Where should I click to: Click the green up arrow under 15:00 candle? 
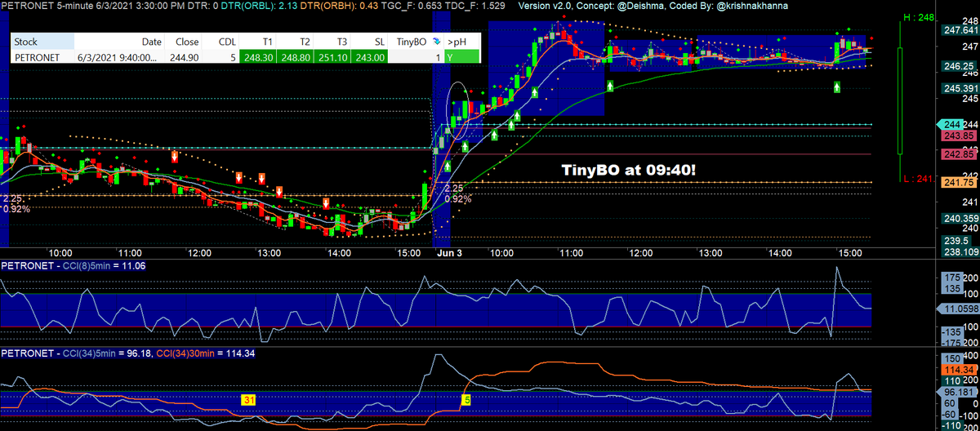click(x=837, y=87)
